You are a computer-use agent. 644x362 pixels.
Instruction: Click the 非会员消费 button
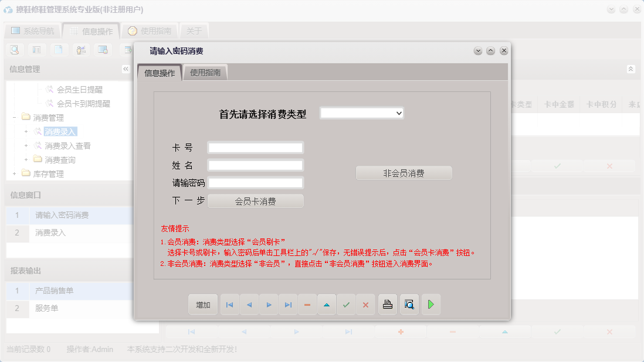point(404,173)
